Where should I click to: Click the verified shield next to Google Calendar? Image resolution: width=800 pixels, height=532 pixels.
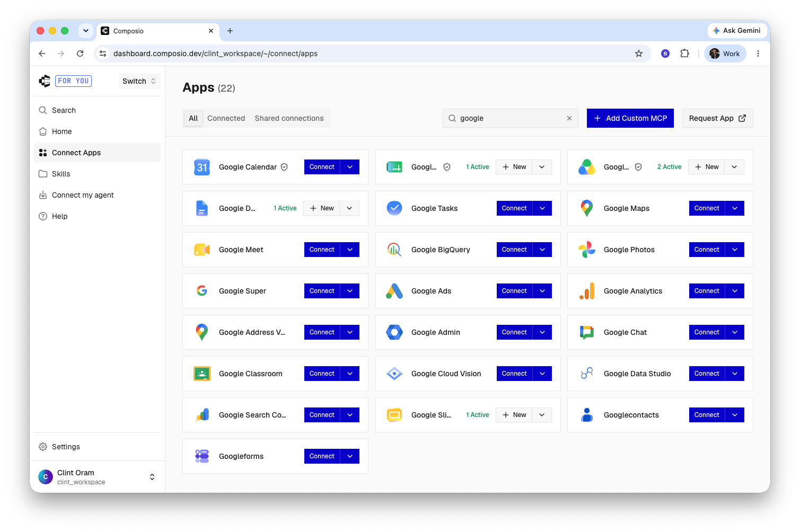point(284,167)
